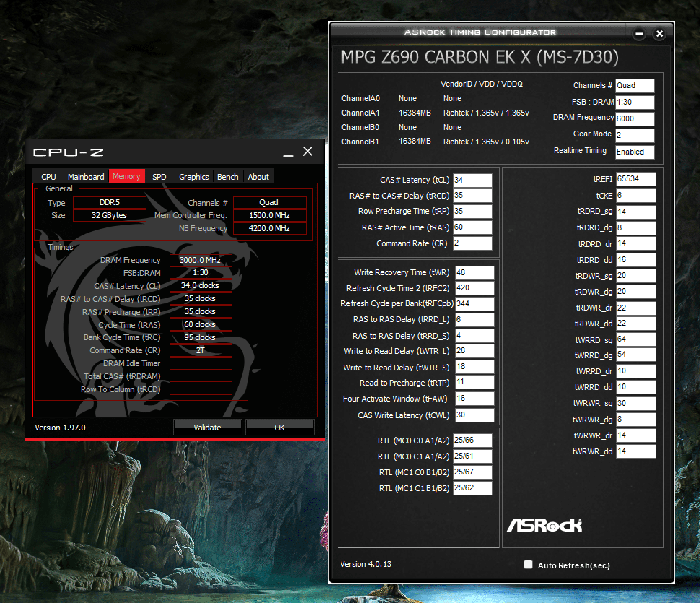Screen dimensions: 700x603
Task: Click the Four Activate Window (tFAW) field
Action: click(475, 399)
